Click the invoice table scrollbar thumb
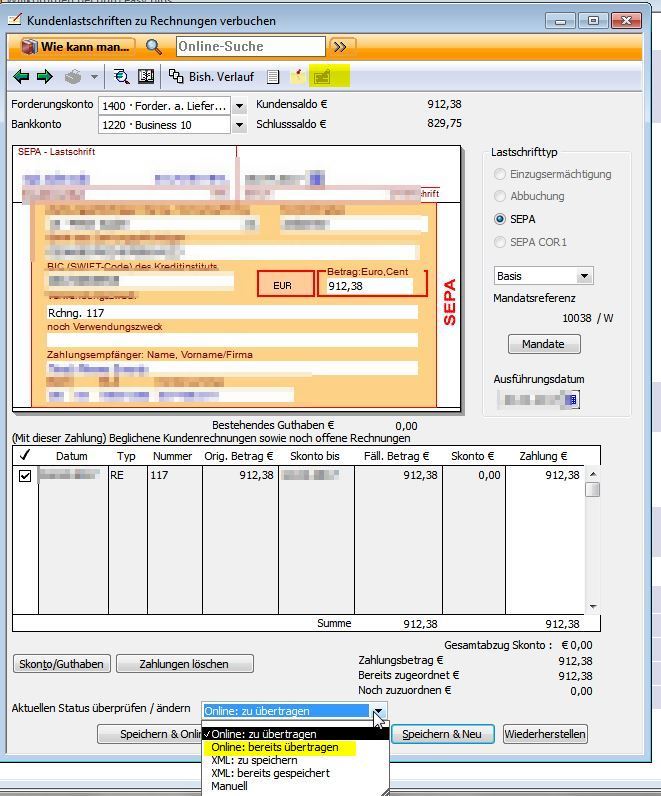This screenshot has width=661, height=796. tap(592, 489)
